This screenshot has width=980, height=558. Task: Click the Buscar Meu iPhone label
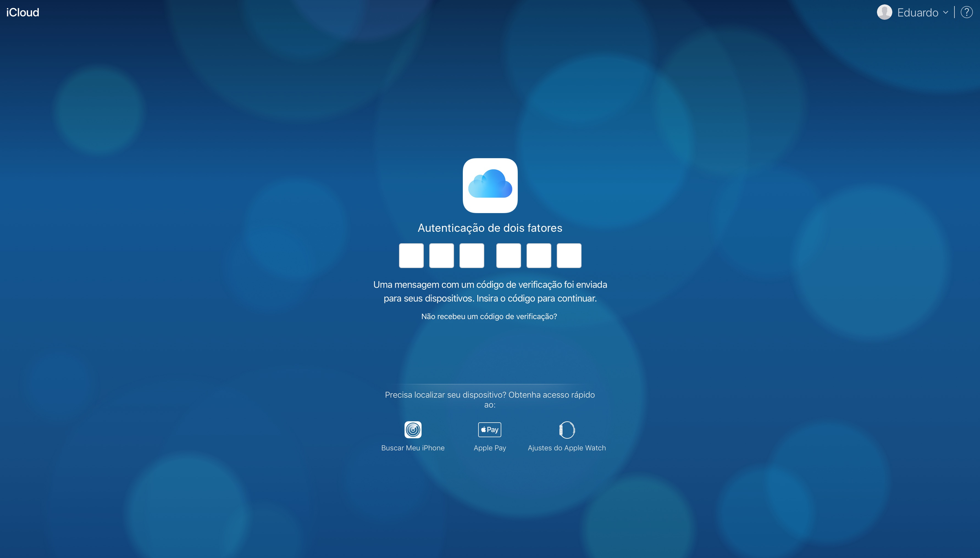coord(413,448)
